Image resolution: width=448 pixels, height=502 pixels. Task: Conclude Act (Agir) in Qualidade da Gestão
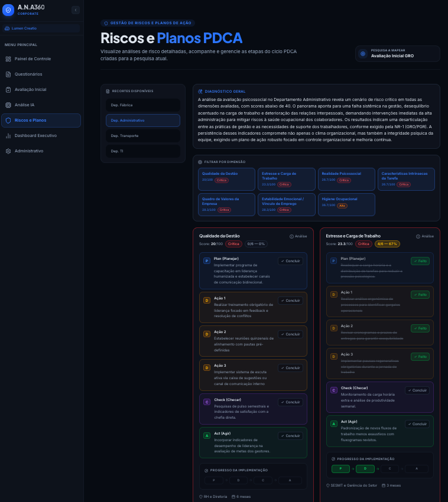click(290, 436)
